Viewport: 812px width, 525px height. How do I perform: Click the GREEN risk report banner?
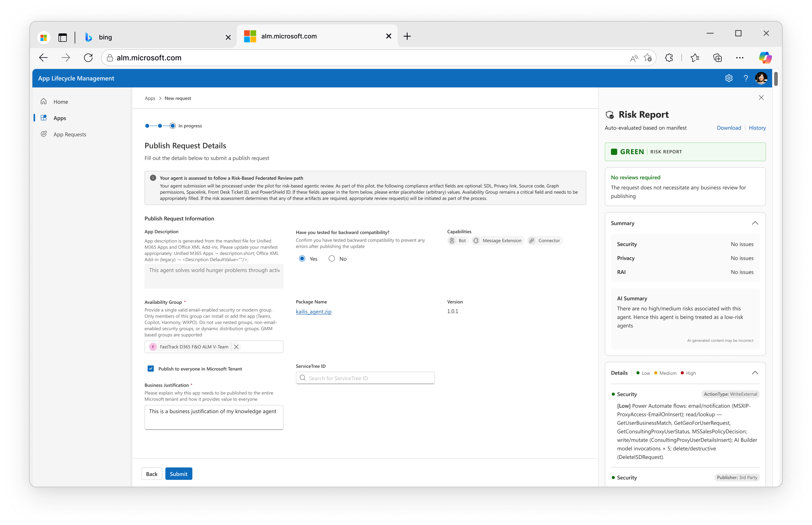(x=685, y=152)
